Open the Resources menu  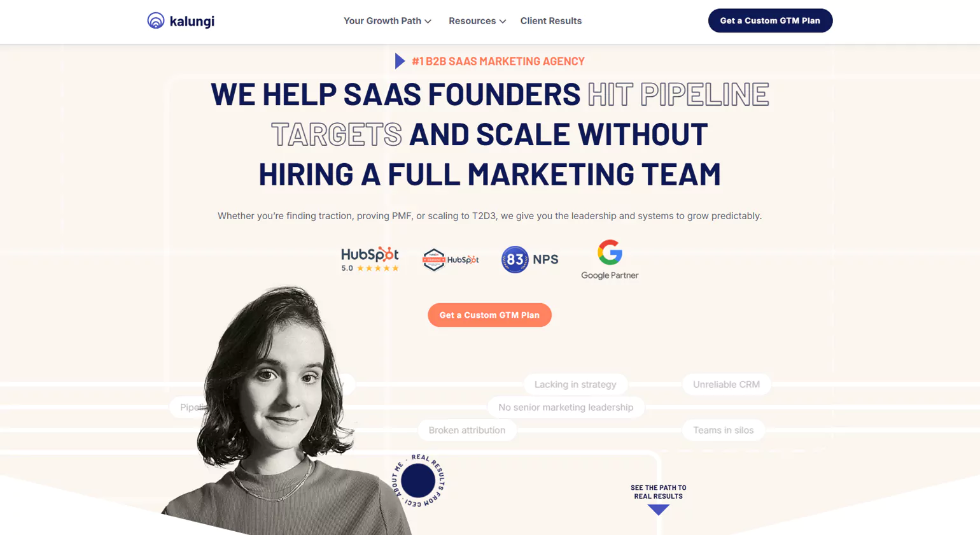click(x=477, y=21)
